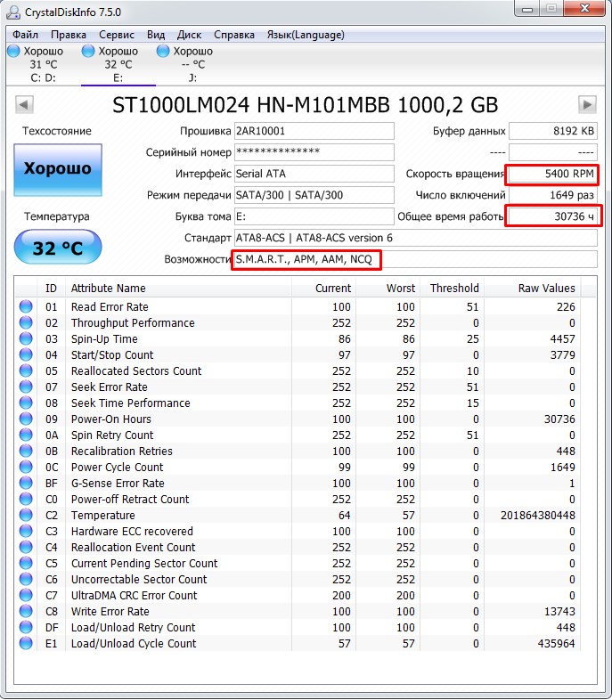The height and width of the screenshot is (700, 612).
Task: Click CrystalDiskInfo title bar app icon
Action: [x=13, y=12]
